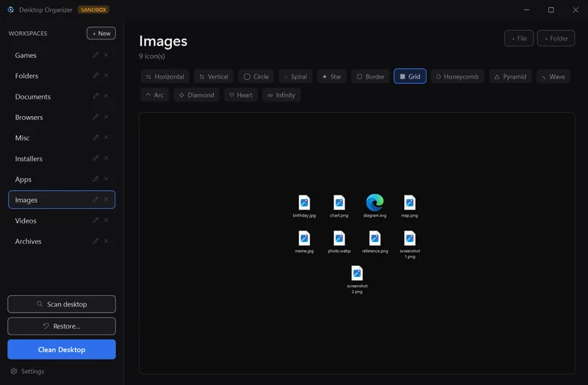This screenshot has width=588, height=385.
Task: Select the Documents workspace
Action: coord(62,96)
